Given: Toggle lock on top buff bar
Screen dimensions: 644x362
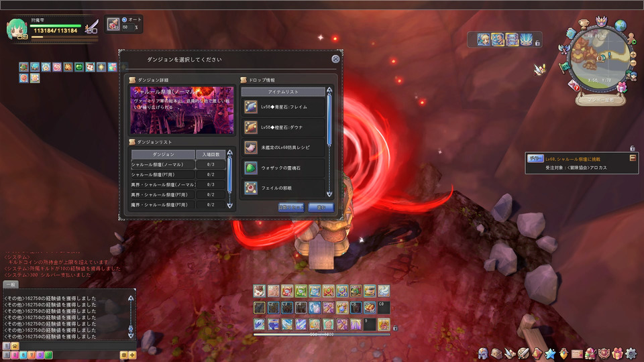Looking at the screenshot, I should (x=537, y=43).
